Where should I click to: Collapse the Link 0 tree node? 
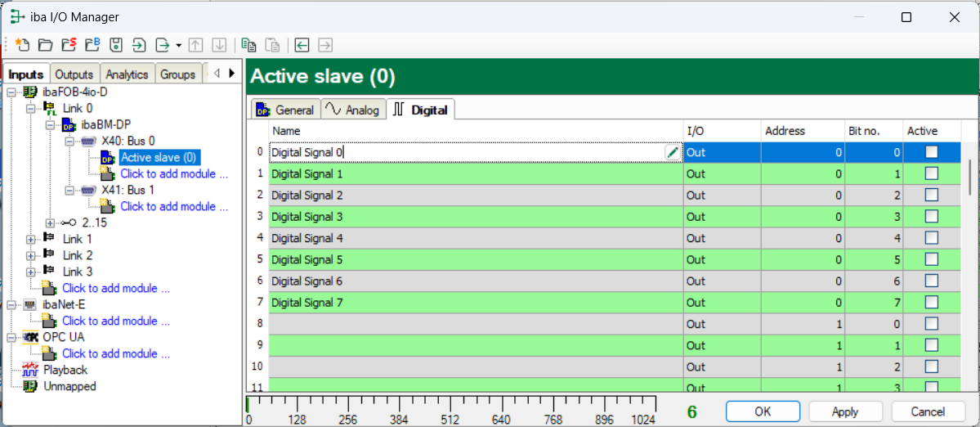pos(32,108)
